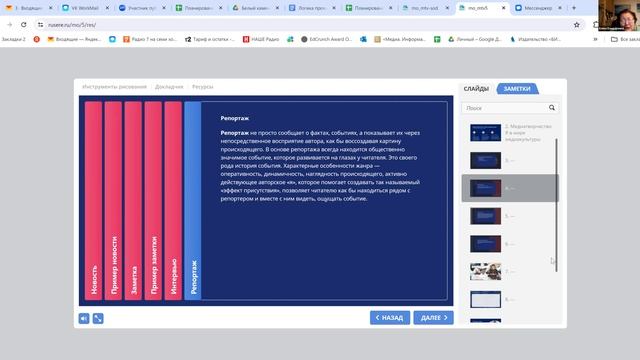Close the VK WorkMail tab

pyautogui.click(x=107, y=8)
